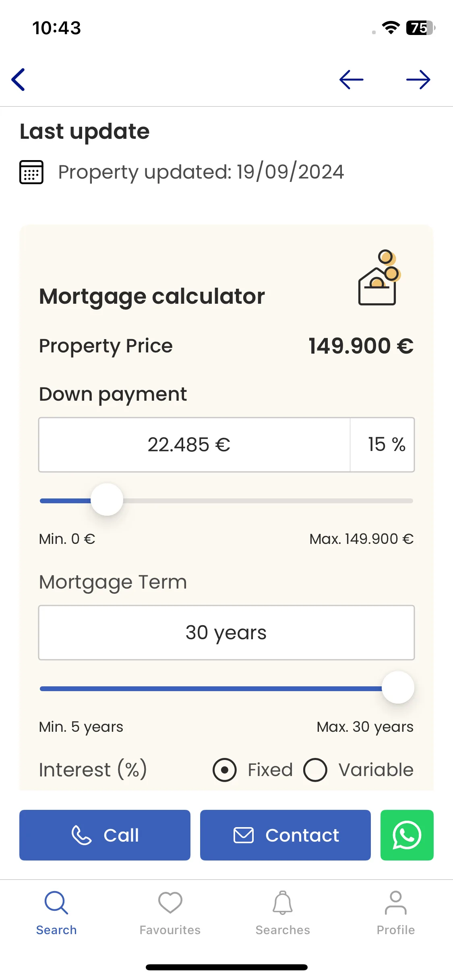Switch to the Search tab
Screen dimensions: 453x980
(x=56, y=913)
